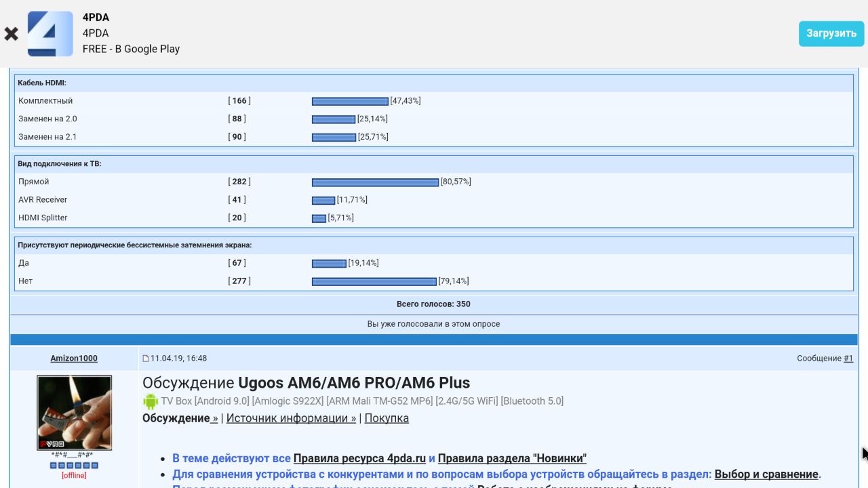Click Вы уже голосовали в этом опросе

point(433,324)
